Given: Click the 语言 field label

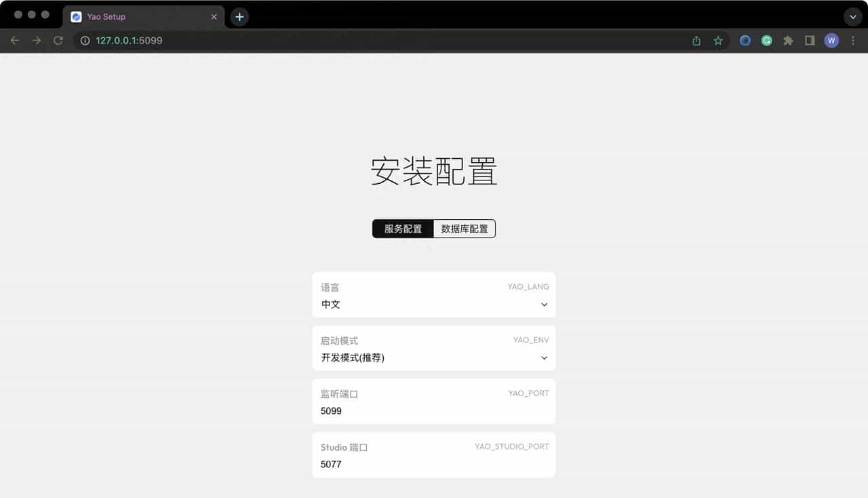Looking at the screenshot, I should click(x=330, y=288).
